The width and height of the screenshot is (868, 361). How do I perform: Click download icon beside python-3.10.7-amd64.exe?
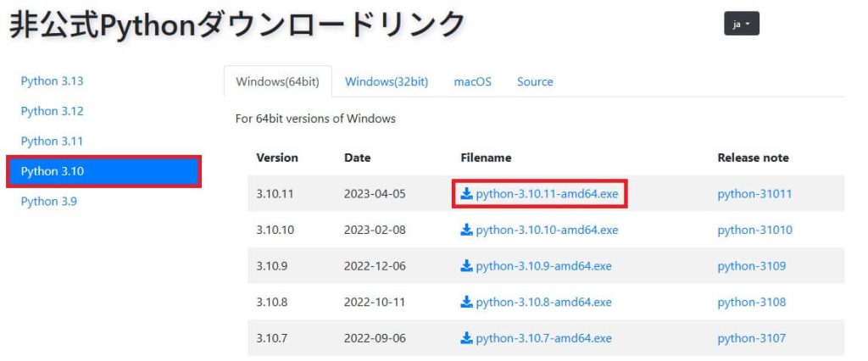pyautogui.click(x=467, y=338)
